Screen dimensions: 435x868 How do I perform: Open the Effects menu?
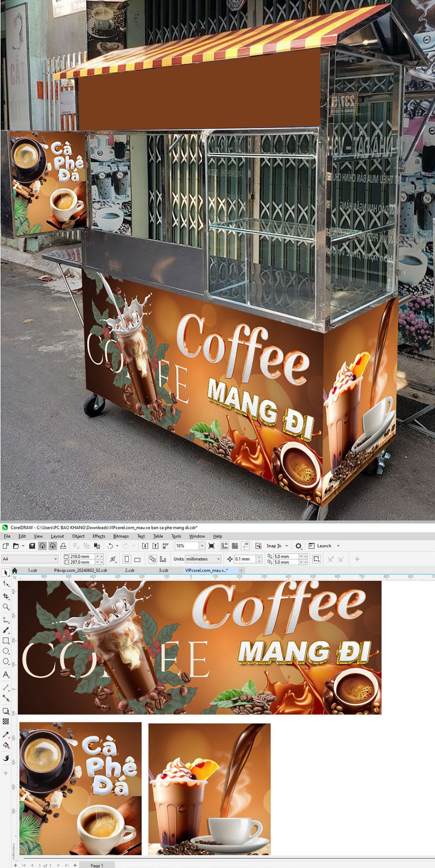99,536
